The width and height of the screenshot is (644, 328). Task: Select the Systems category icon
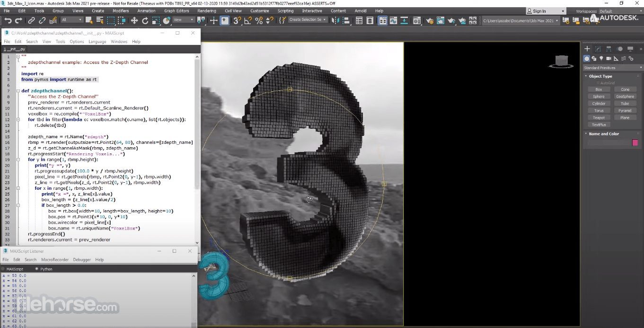[631, 59]
